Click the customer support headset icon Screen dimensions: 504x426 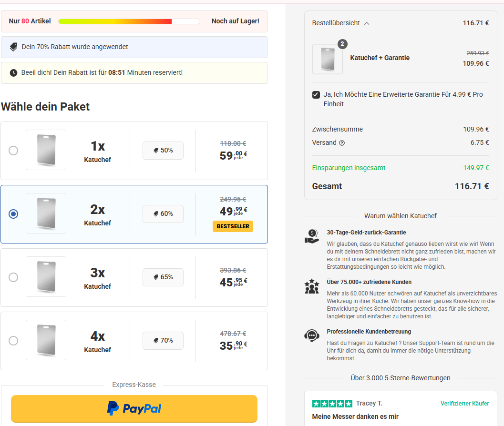pyautogui.click(x=311, y=335)
